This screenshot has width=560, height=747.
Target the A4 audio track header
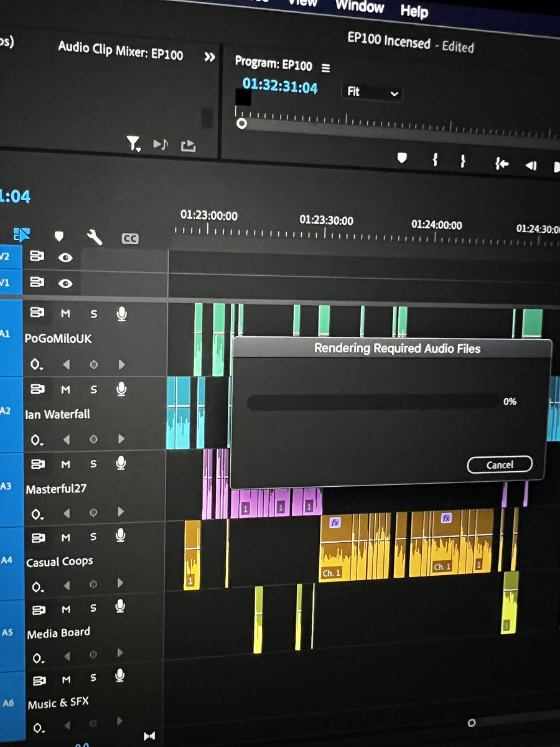7,560
